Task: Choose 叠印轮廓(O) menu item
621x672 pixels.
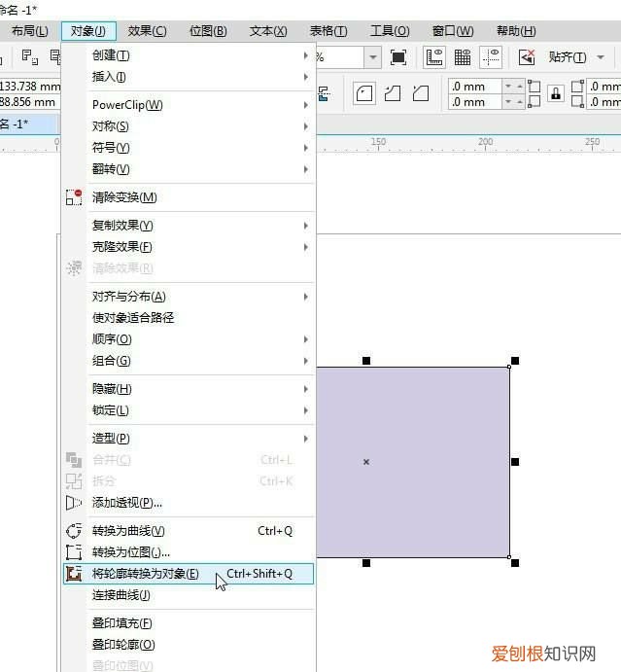Action: (x=189, y=645)
